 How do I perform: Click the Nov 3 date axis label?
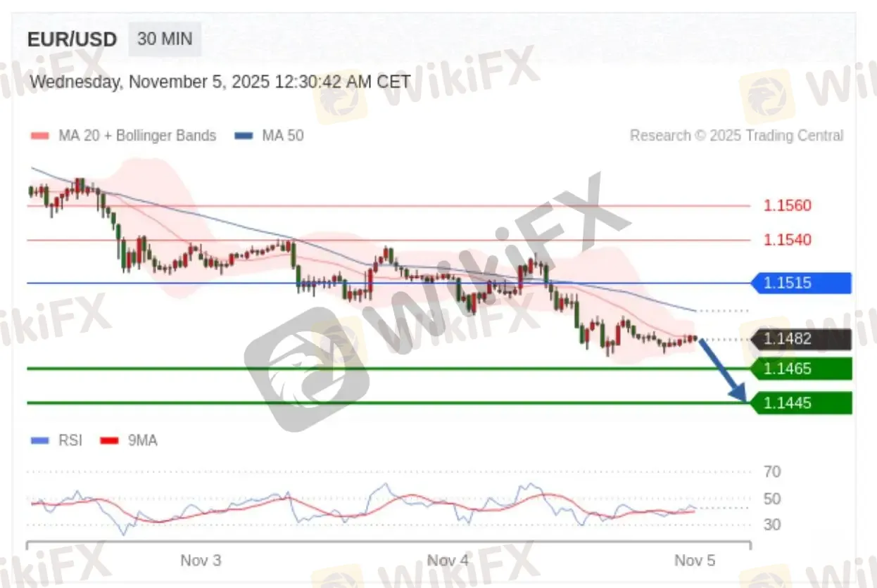pyautogui.click(x=201, y=561)
